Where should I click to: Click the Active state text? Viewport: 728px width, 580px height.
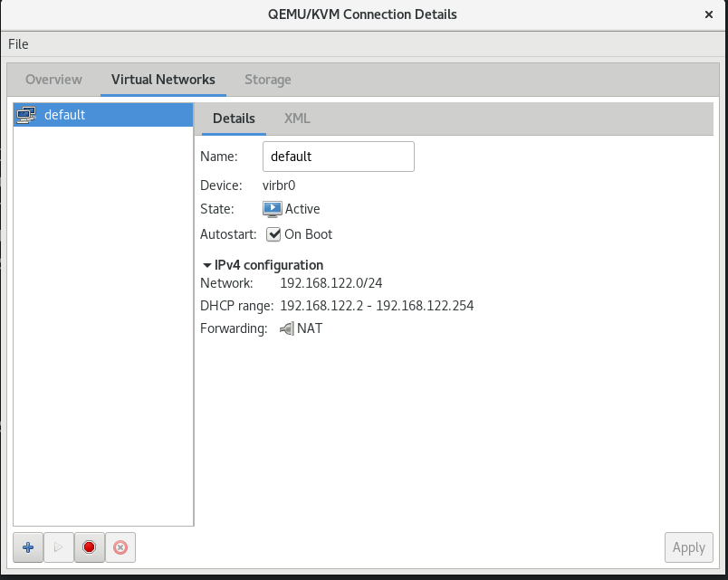click(x=302, y=209)
